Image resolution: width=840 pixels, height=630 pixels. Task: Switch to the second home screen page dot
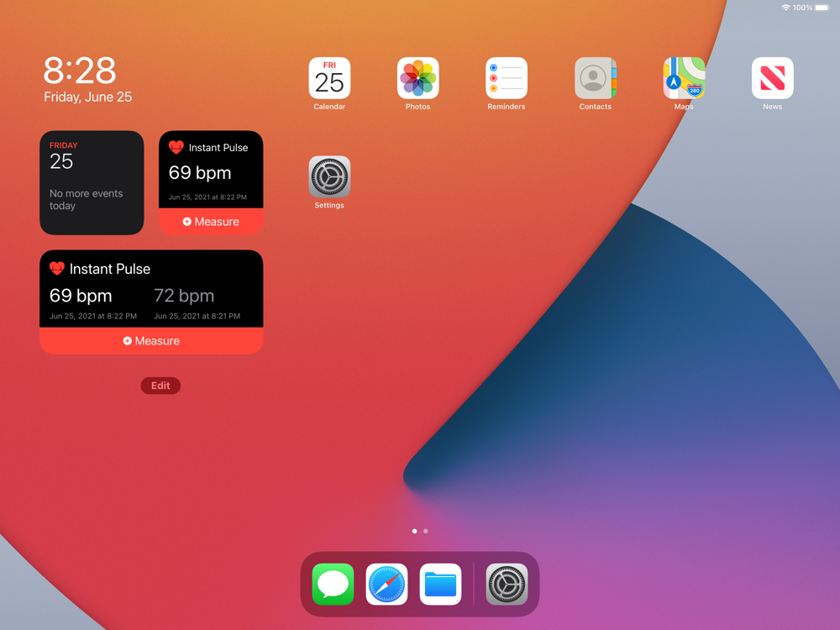[x=426, y=532]
